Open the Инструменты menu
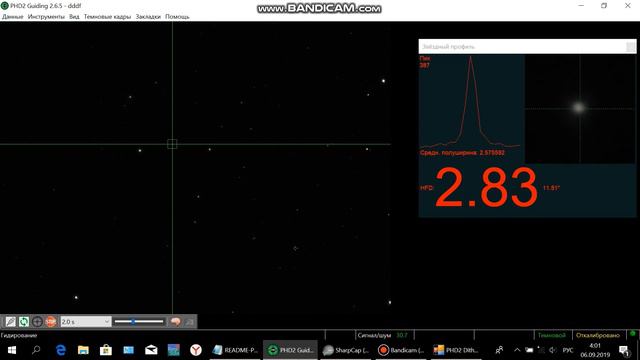The image size is (640, 360). (x=46, y=17)
